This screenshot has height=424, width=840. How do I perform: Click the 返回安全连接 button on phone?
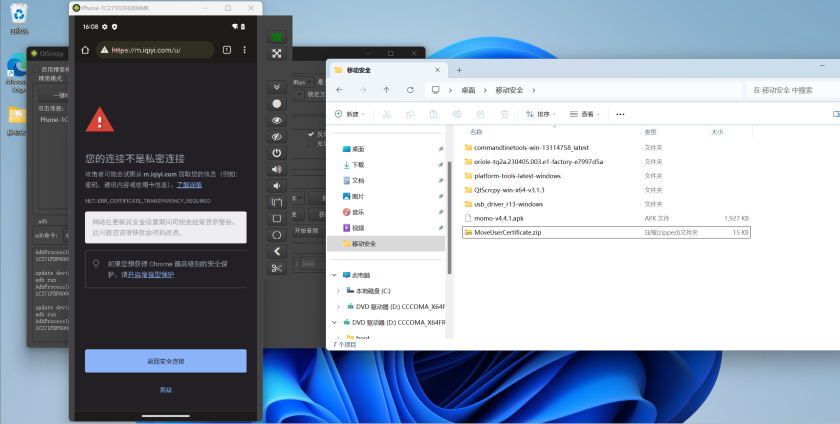[x=165, y=360]
